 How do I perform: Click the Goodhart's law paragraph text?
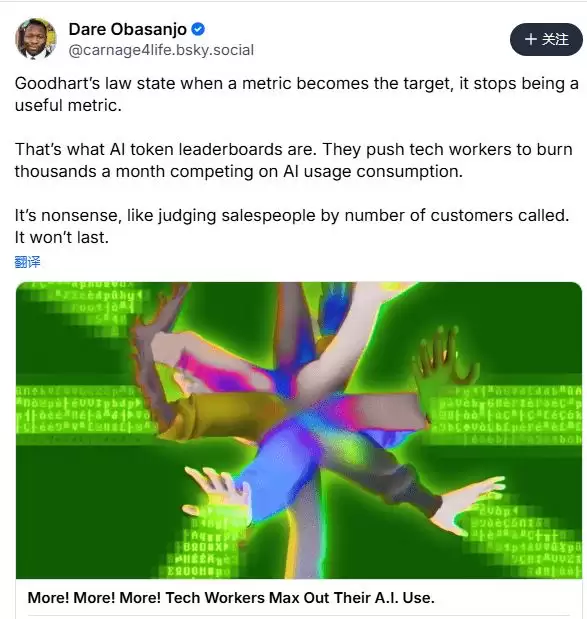[x=296, y=94]
